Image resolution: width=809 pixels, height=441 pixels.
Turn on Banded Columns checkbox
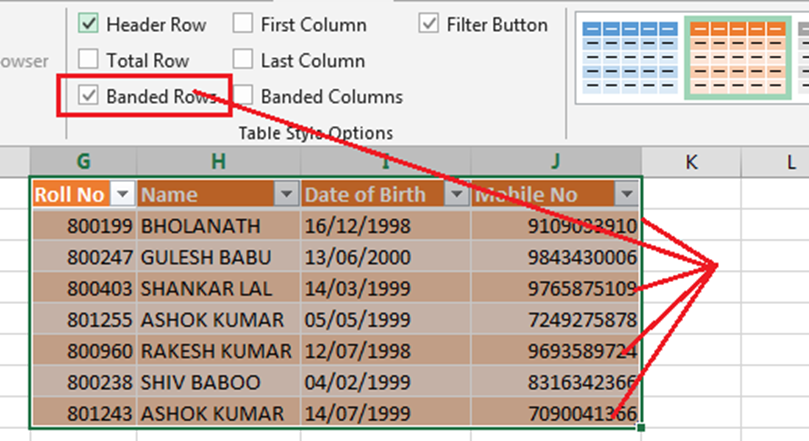pyautogui.click(x=243, y=96)
